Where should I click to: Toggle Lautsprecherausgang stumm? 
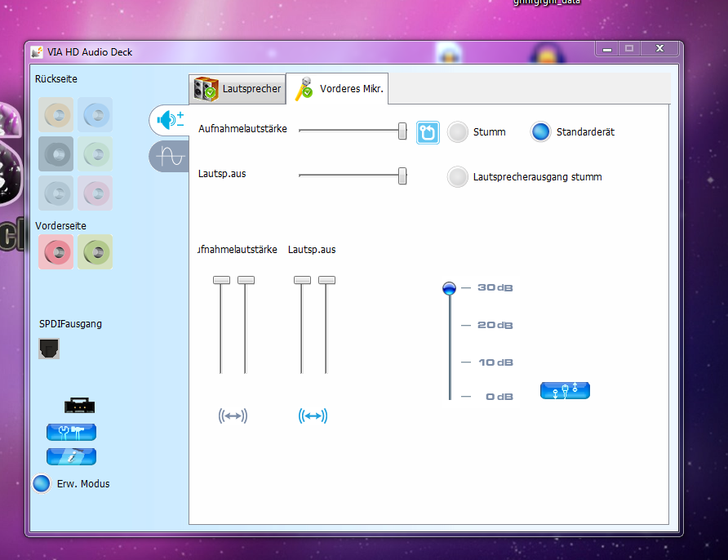tap(458, 177)
